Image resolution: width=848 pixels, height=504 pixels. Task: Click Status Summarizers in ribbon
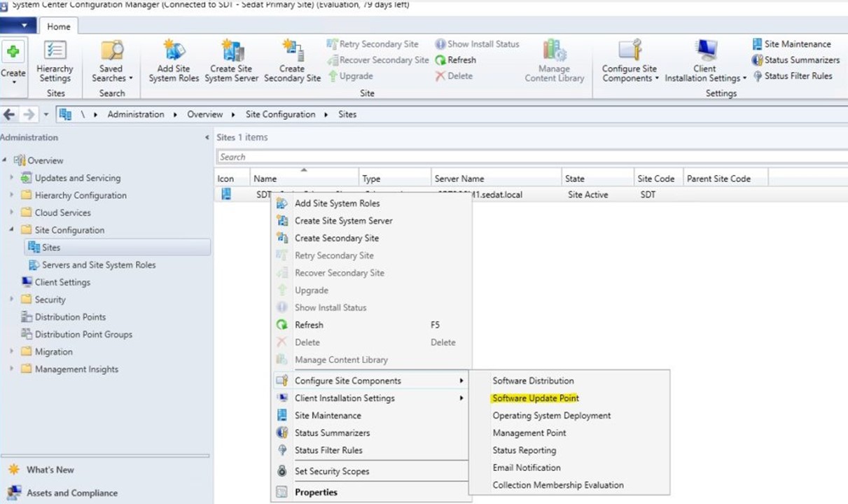pos(795,60)
